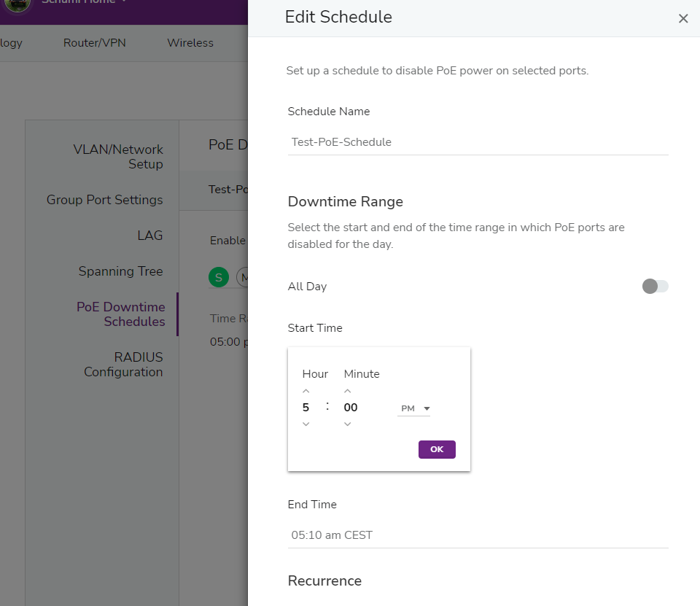Screen dimensions: 700x606
Task: Click the Schedule Name input field
Action: tap(478, 142)
